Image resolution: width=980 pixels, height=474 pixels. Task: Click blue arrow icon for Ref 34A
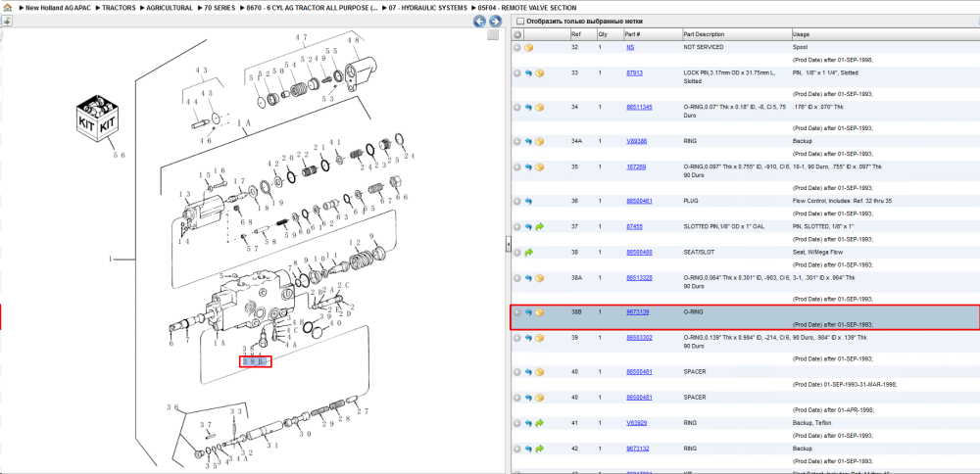(528, 142)
